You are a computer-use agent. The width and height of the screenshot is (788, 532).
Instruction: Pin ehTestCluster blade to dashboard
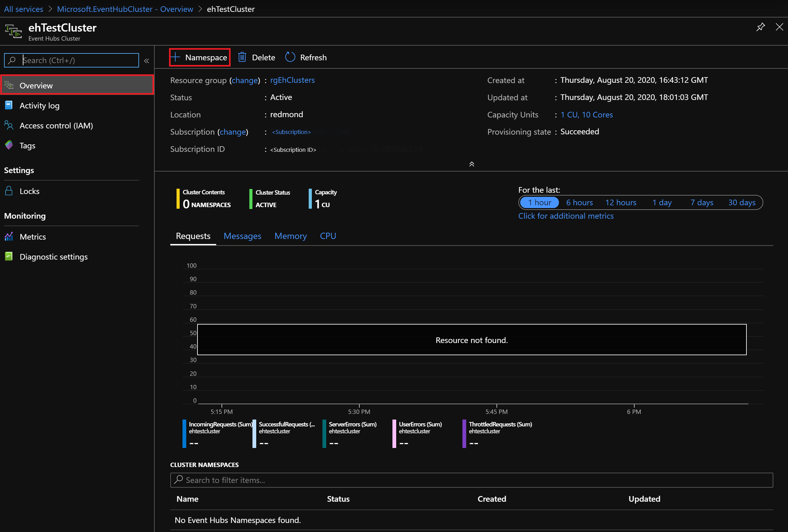click(761, 27)
